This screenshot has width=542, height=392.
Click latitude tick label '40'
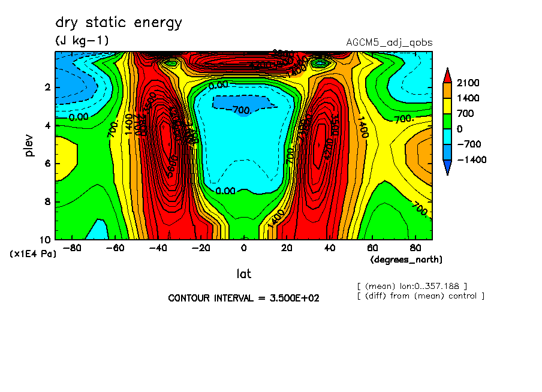pyautogui.click(x=329, y=248)
